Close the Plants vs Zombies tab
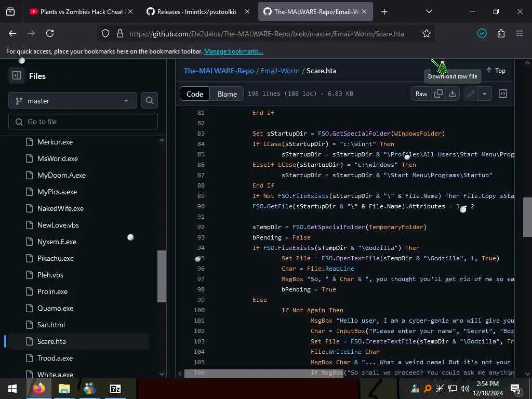 (x=130, y=12)
